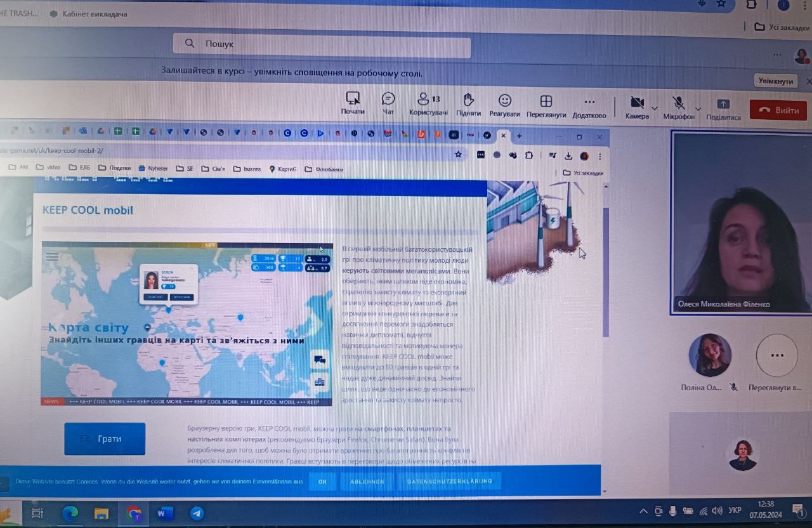
Task: Expand the camera options arrow
Action: [655, 109]
